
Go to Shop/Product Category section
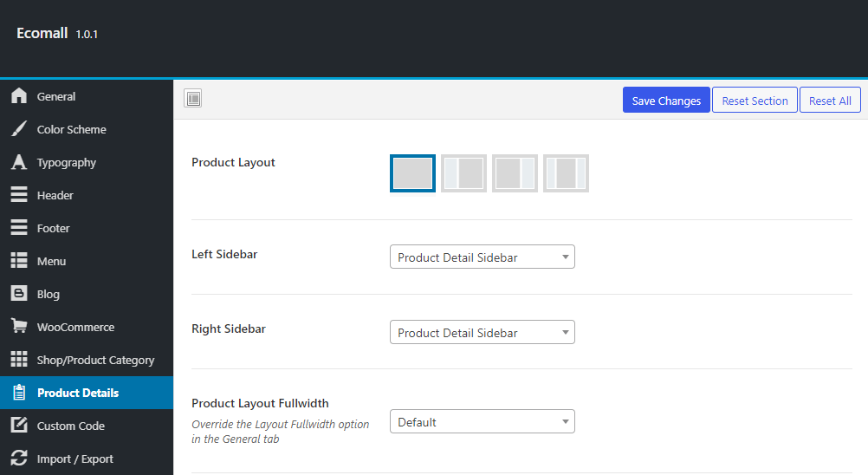pyautogui.click(x=87, y=360)
